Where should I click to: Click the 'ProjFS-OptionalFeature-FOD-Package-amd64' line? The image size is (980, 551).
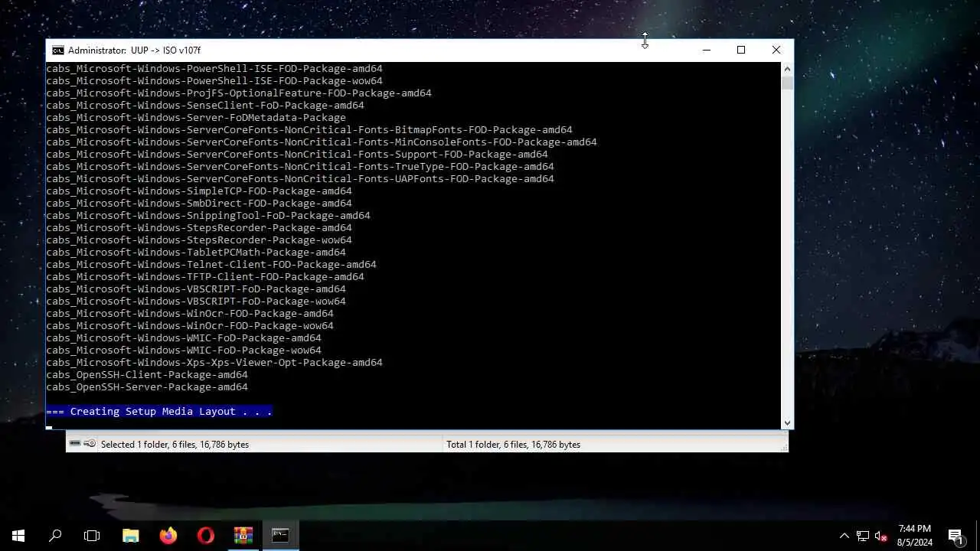[x=239, y=93]
